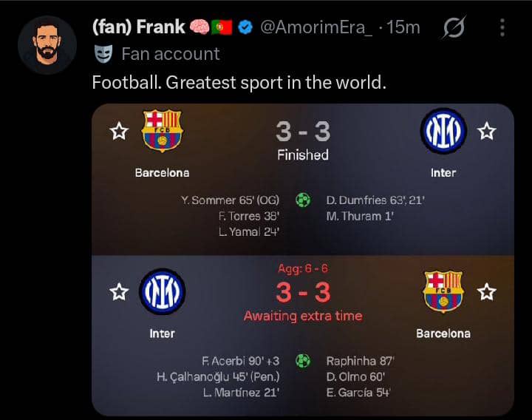This screenshot has height=420, width=532.
Task: Click the Inter crest in top match
Action: click(x=443, y=132)
